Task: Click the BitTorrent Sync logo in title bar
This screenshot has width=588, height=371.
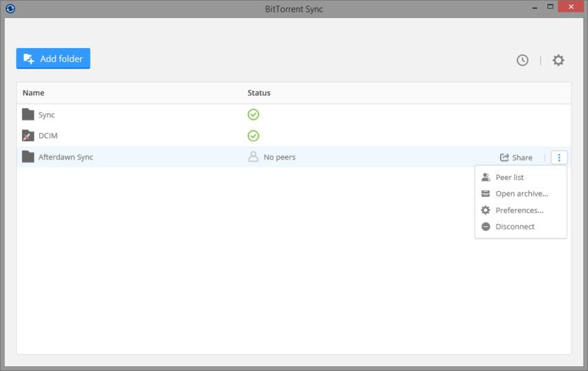Action: coord(10,8)
